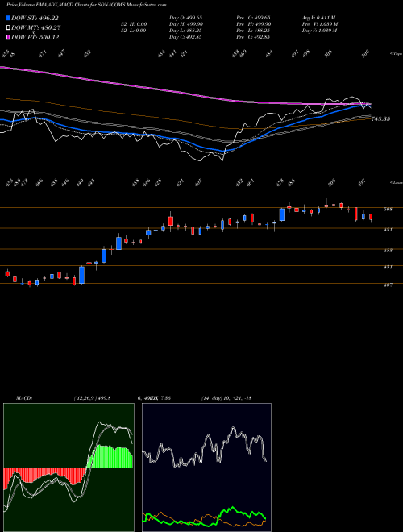Click the '52 H: 0.00' value
403x532 pixels.
[x=133, y=24]
